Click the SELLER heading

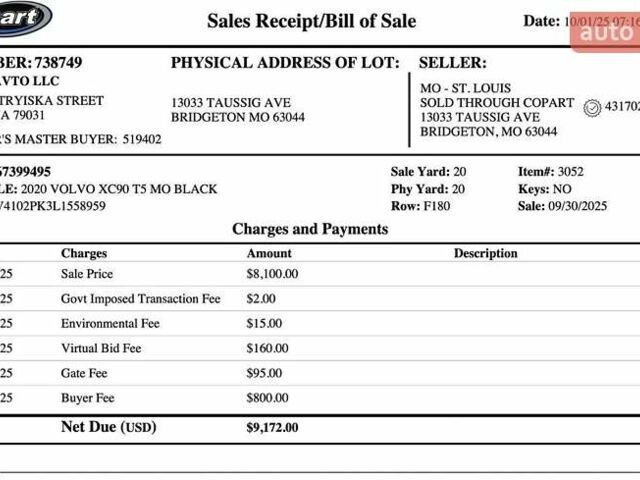point(453,63)
